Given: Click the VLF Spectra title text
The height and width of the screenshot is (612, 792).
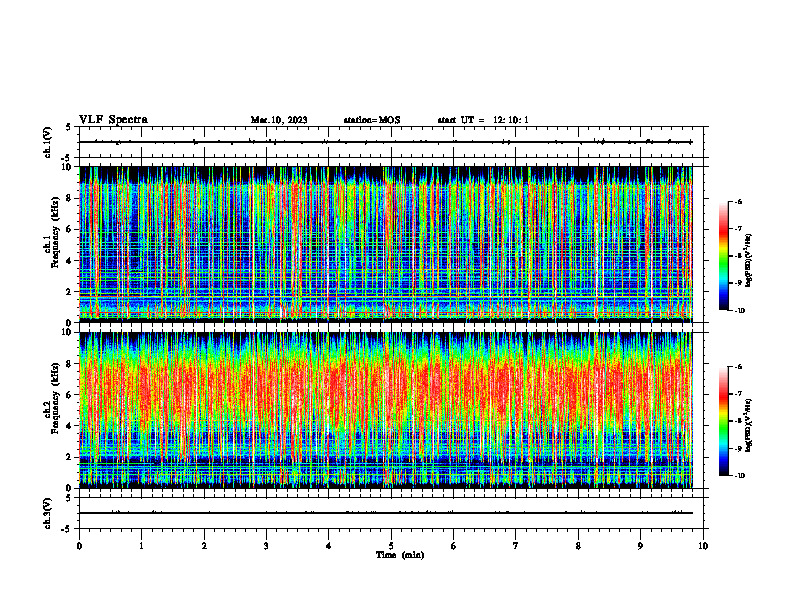Looking at the screenshot, I should pos(113,119).
